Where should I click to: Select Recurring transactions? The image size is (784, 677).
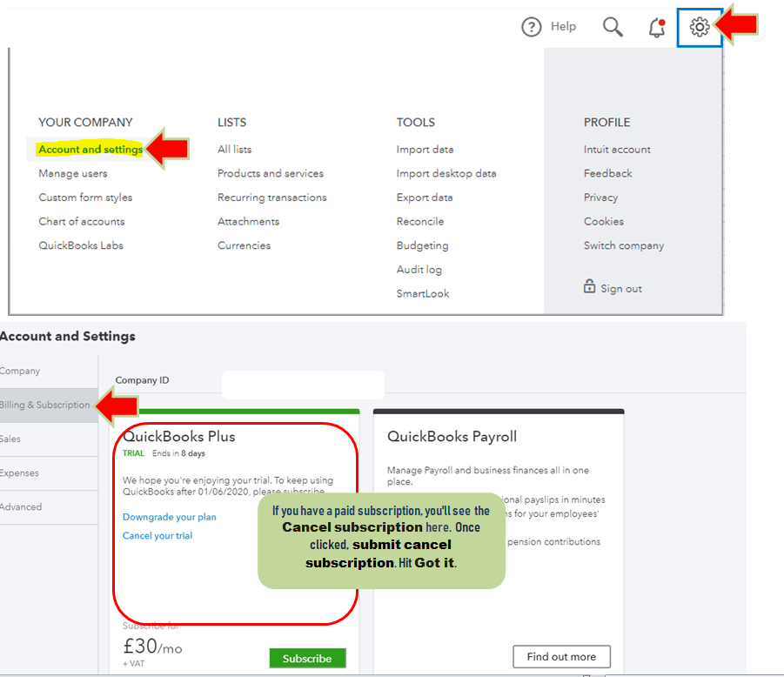[x=272, y=198]
